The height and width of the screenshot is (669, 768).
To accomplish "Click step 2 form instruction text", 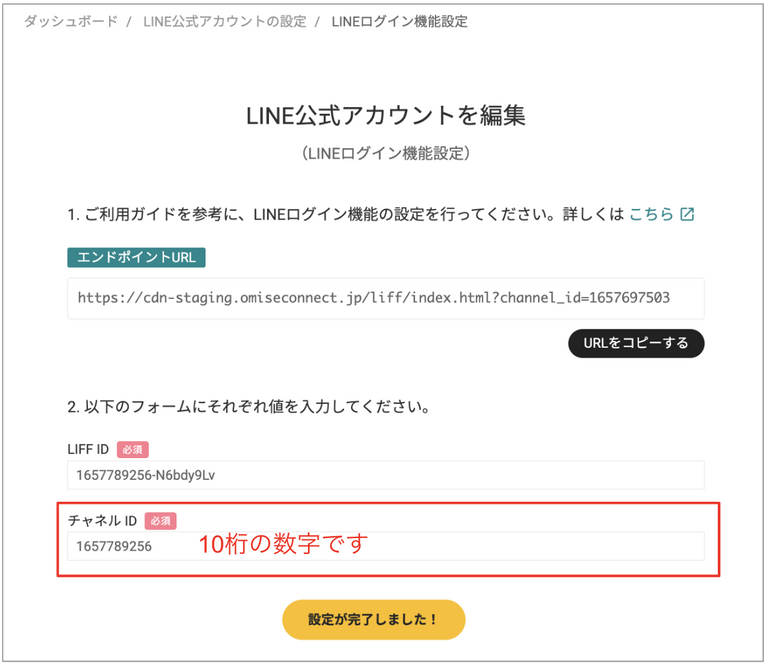I will pyautogui.click(x=249, y=406).
